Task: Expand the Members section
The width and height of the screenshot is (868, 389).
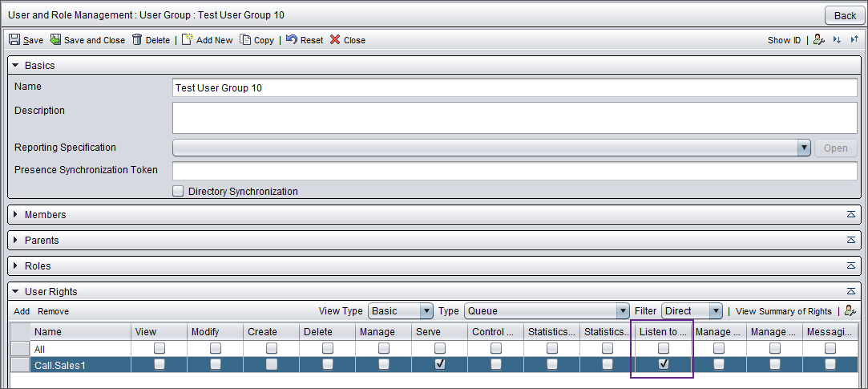Action: click(15, 215)
